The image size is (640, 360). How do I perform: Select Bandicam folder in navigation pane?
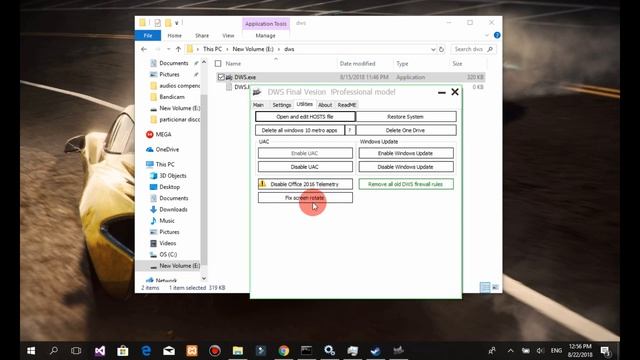(x=172, y=97)
